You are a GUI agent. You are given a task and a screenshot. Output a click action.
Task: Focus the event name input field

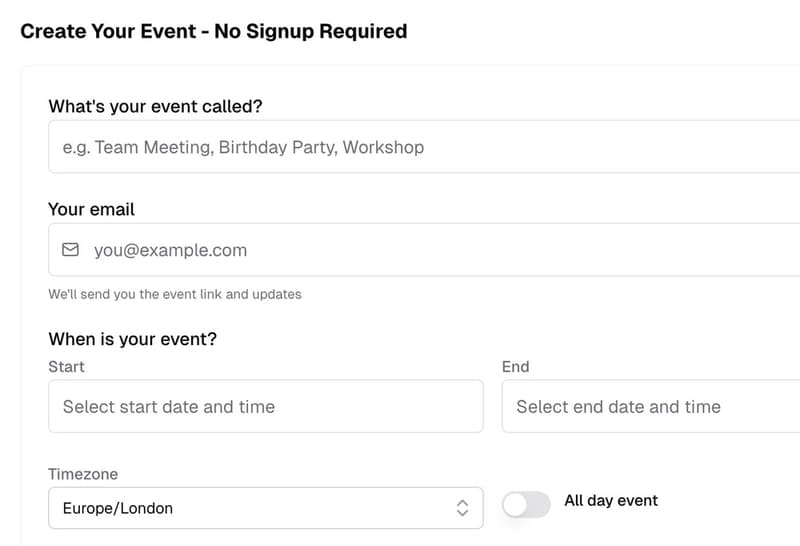(x=420, y=147)
